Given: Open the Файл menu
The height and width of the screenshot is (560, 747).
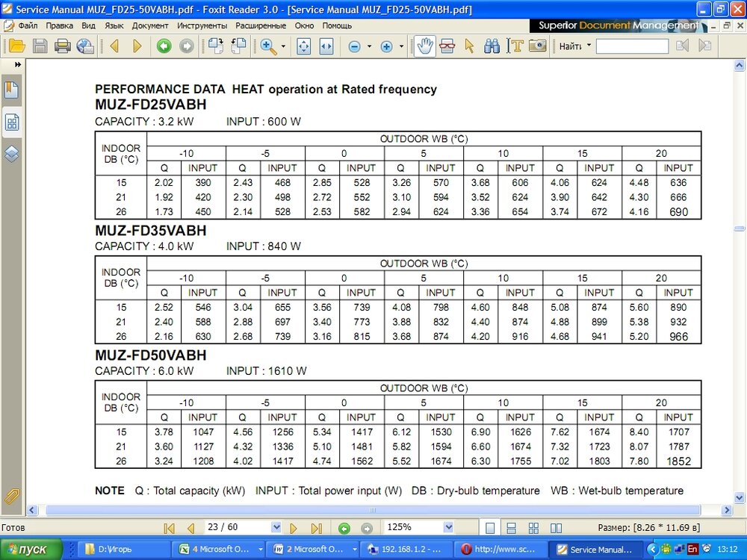Looking at the screenshot, I should coord(28,25).
